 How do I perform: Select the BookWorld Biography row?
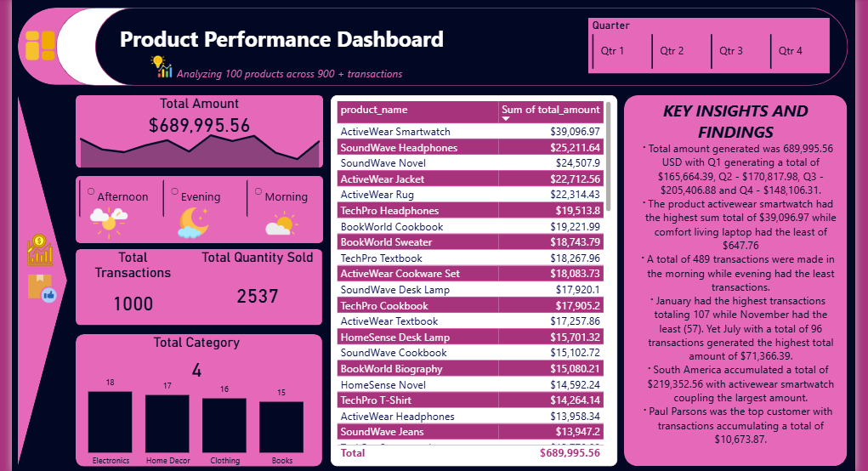[x=470, y=369]
